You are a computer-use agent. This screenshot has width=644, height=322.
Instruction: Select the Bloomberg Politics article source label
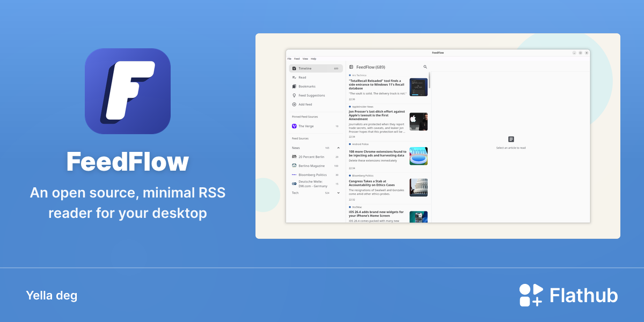[x=362, y=175]
